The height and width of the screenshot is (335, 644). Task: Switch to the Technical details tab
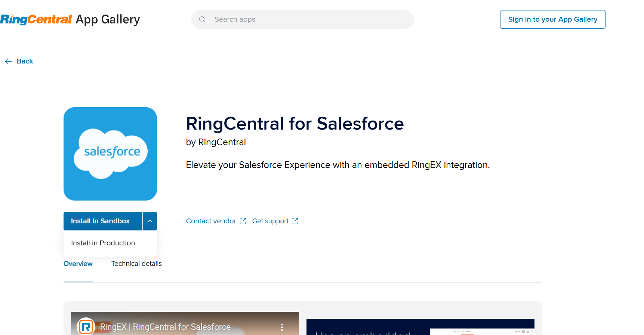136,264
